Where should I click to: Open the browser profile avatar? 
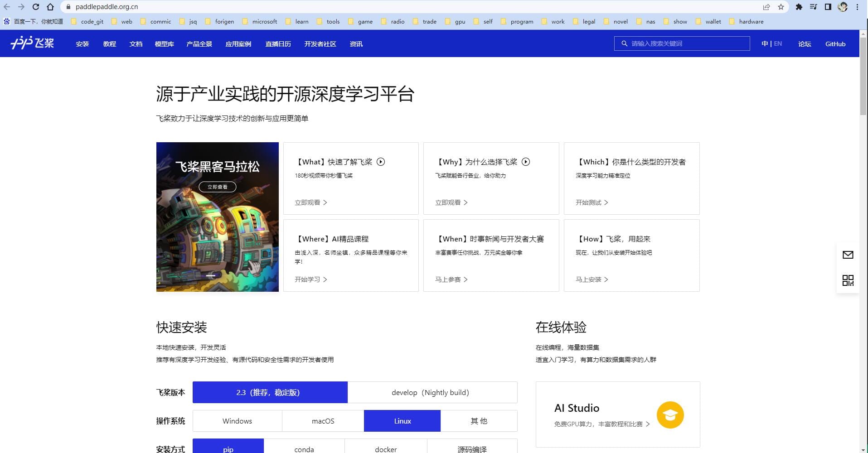843,7
